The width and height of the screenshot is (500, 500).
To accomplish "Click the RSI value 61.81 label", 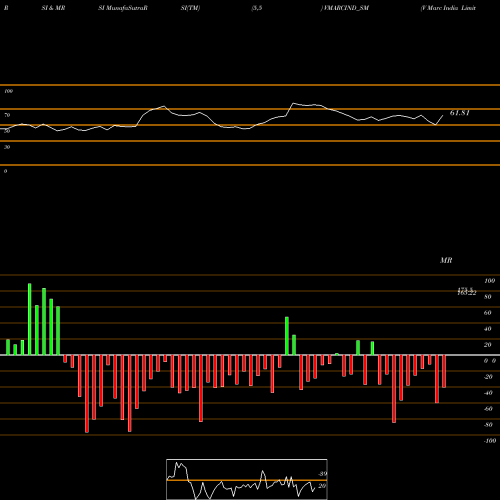I will pyautogui.click(x=460, y=113).
